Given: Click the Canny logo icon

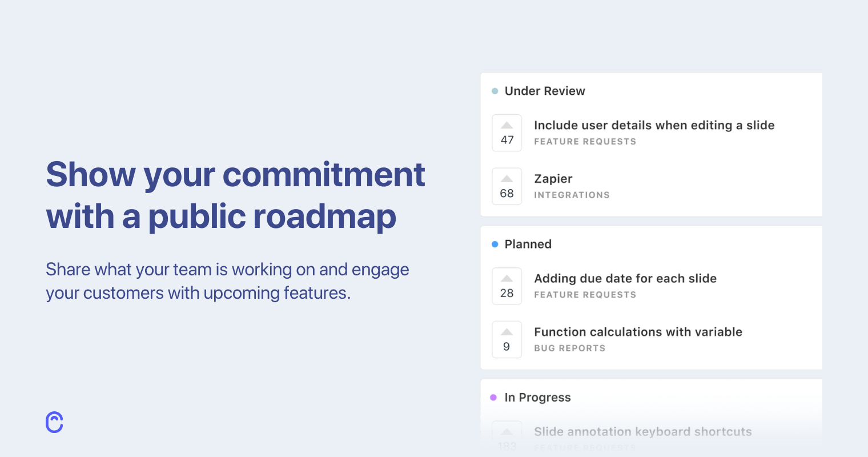Looking at the screenshot, I should pyautogui.click(x=54, y=422).
